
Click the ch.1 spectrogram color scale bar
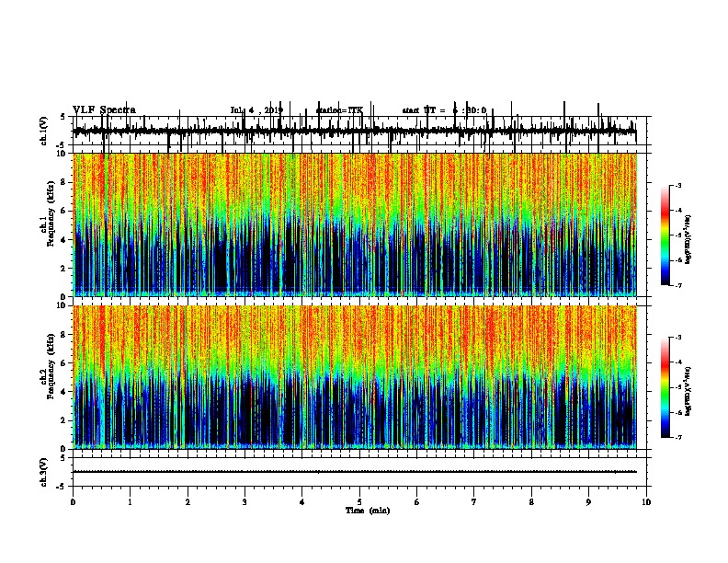(x=665, y=236)
